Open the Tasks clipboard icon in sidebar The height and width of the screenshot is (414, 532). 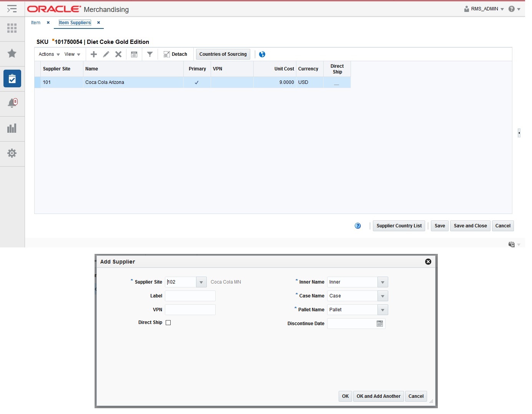(x=12, y=78)
